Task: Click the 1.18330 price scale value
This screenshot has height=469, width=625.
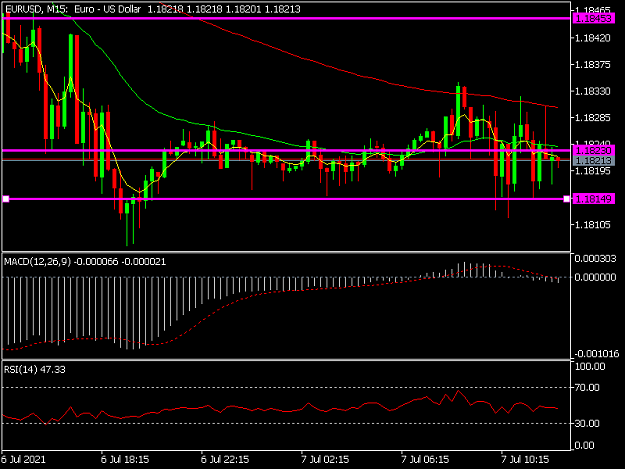Action: tap(593, 91)
